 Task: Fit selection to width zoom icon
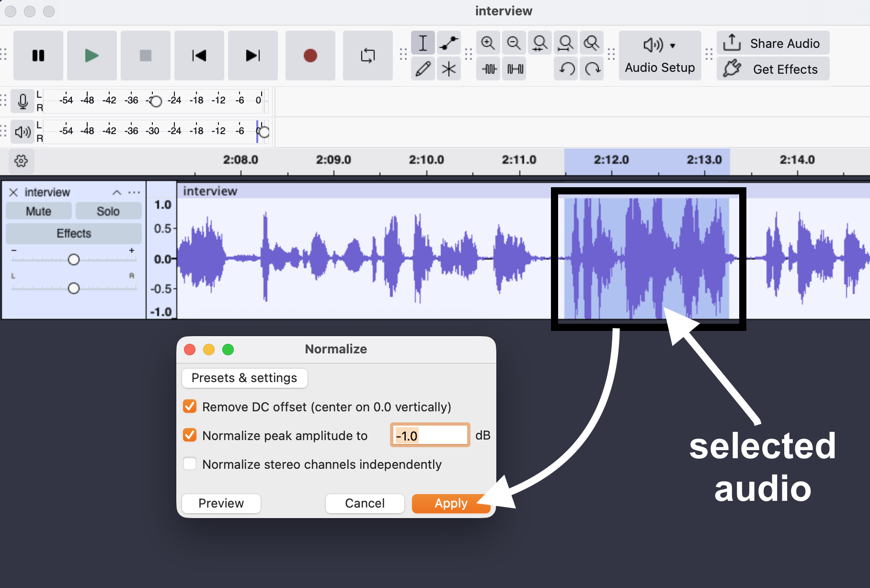point(540,43)
